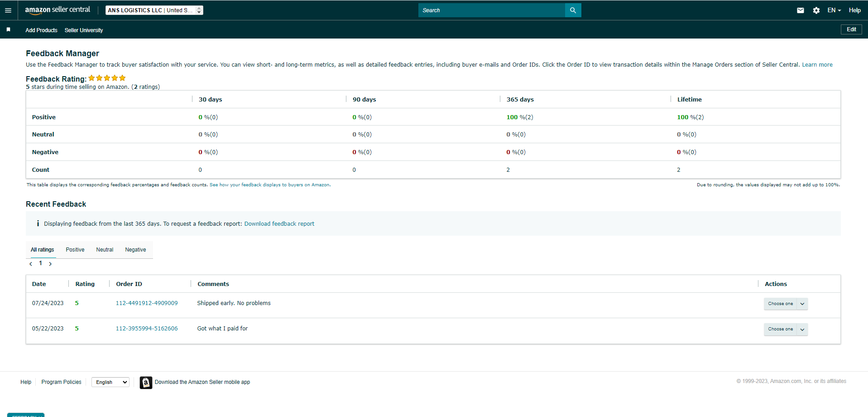This screenshot has width=868, height=417.
Task: Click comment 'Got what I paid for'
Action: (222, 329)
